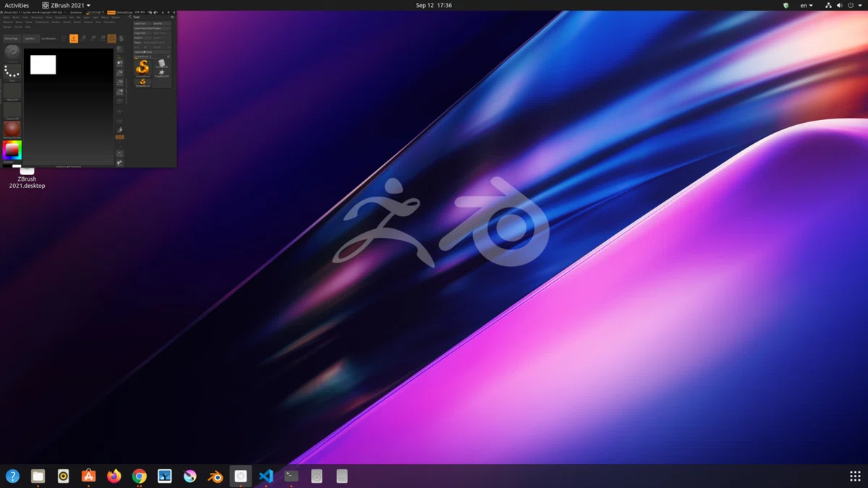Viewport: 868px width, 488px height.
Task: Open the Preferences menu
Action: [x=42, y=22]
